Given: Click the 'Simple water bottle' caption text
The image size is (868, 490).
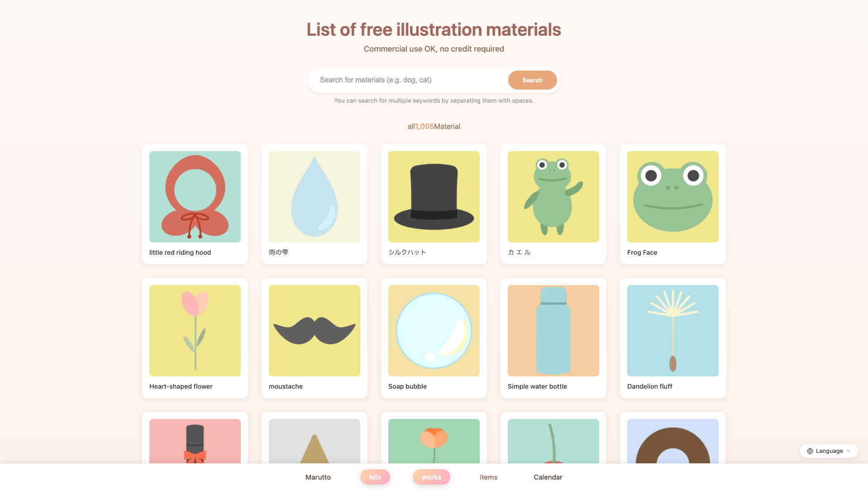Looking at the screenshot, I should click(537, 386).
